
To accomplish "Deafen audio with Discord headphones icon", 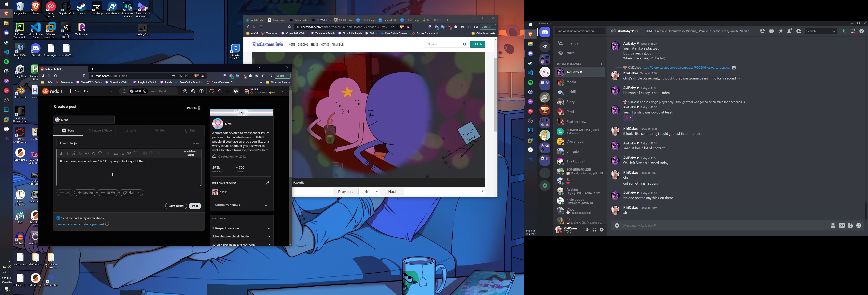I will 594,230.
